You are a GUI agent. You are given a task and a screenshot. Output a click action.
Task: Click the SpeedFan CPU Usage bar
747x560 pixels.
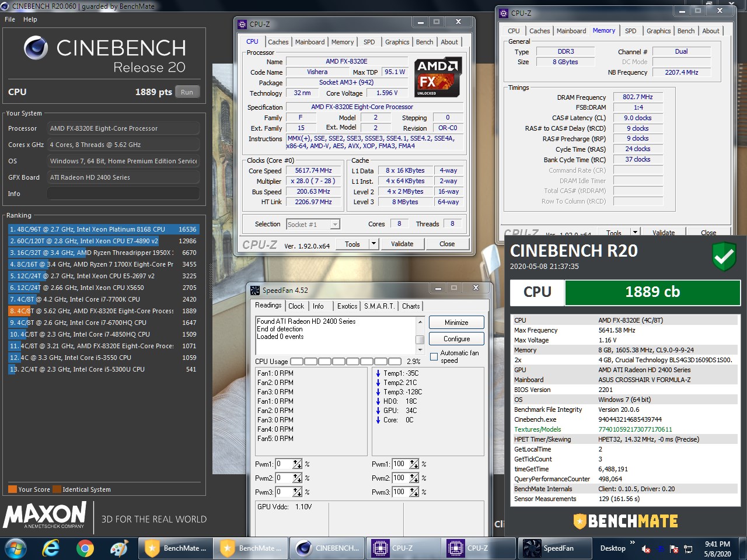[346, 362]
